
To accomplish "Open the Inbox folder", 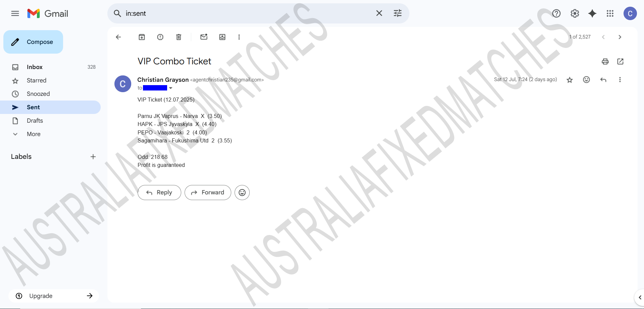I will click(x=50, y=67).
